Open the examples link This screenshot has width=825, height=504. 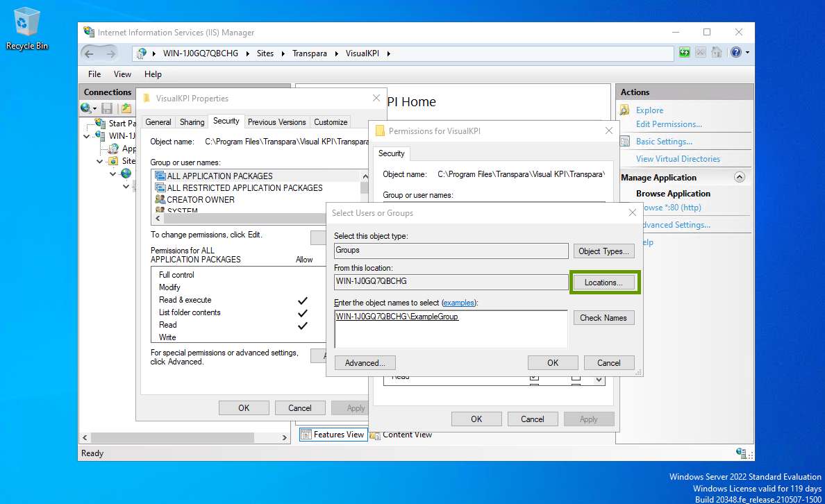(458, 303)
